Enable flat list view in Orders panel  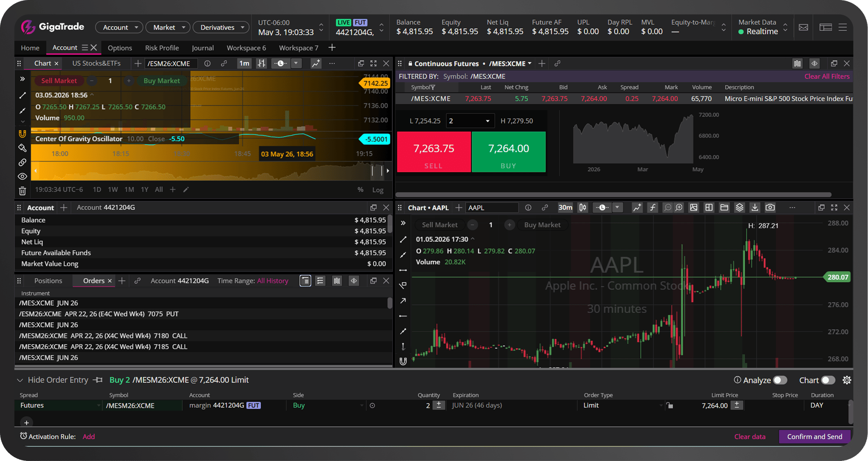[x=320, y=281]
